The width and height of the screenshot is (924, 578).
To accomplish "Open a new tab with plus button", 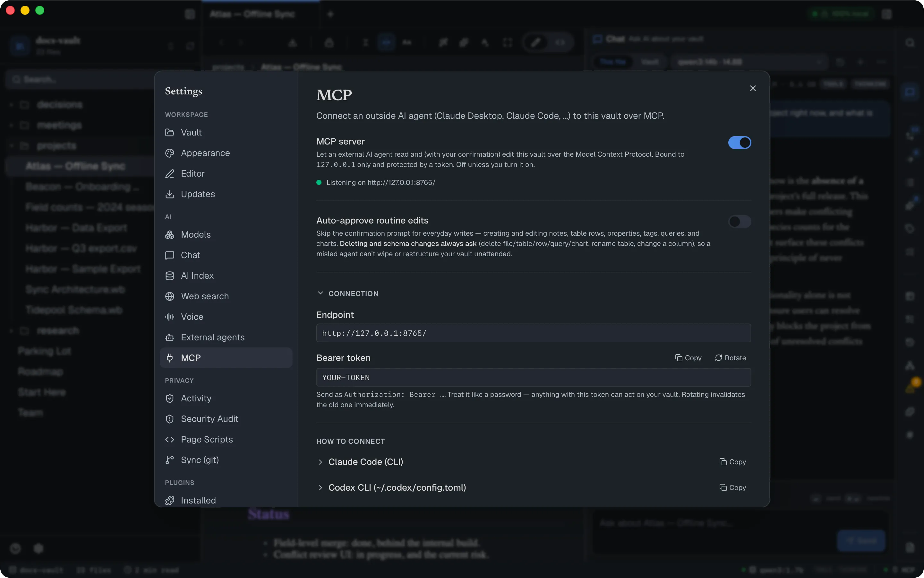I will 331,14.
